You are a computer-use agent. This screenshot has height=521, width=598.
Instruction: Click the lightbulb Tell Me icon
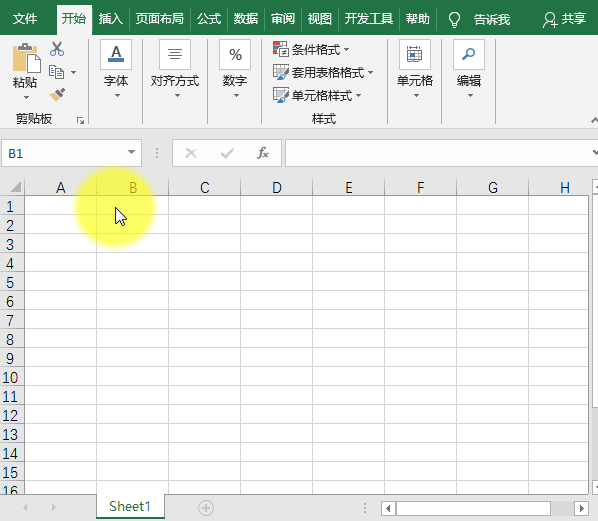[x=454, y=19]
